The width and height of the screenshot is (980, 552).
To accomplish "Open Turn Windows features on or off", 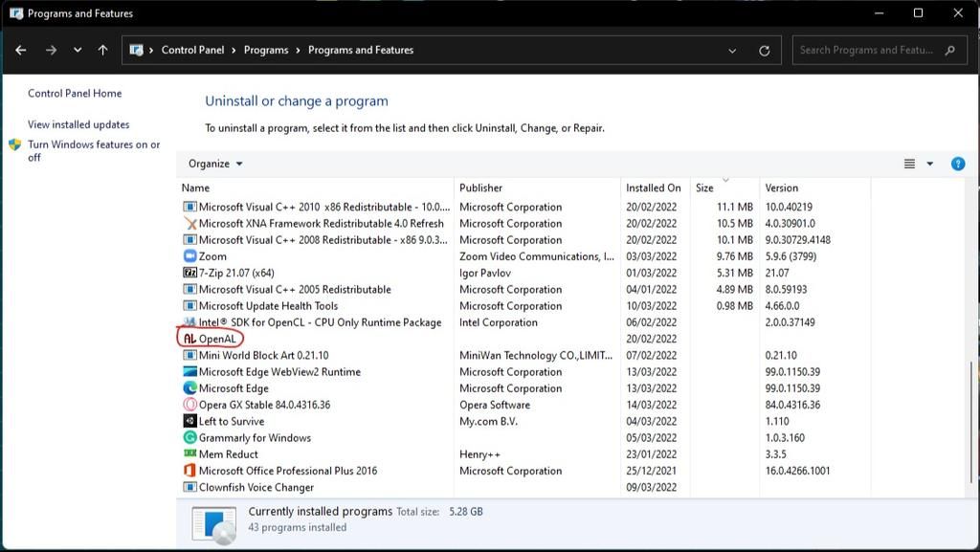I will click(x=94, y=150).
